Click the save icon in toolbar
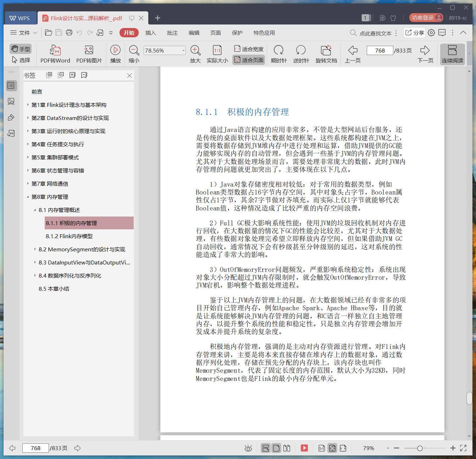Screen dimensions: 476x459 (59, 33)
